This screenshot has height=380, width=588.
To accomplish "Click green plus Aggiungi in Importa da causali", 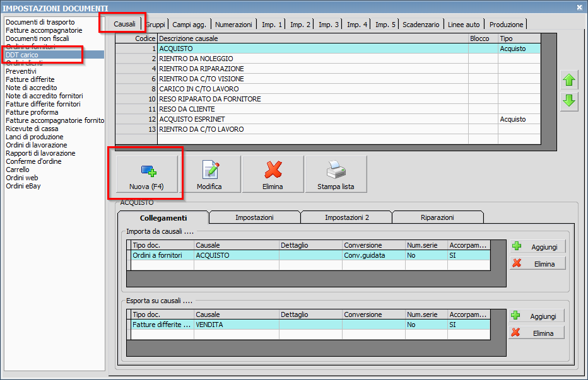I will point(538,246).
